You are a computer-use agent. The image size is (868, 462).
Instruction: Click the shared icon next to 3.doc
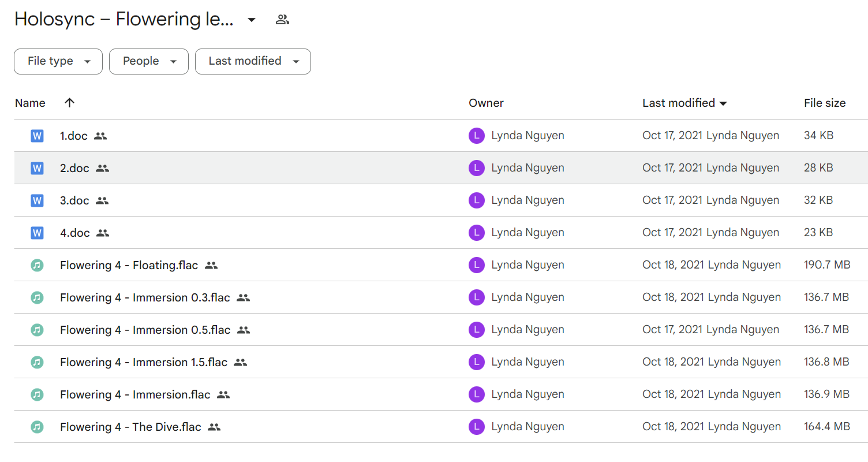tap(102, 201)
